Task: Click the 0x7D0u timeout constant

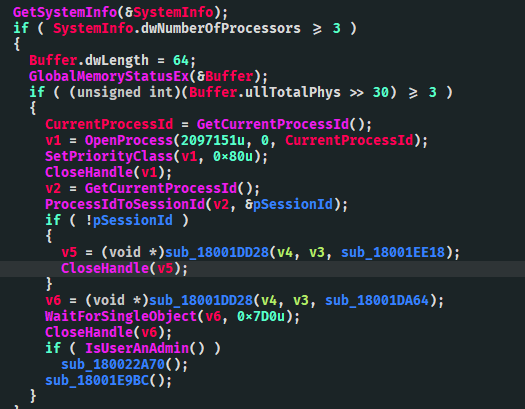Action: pyautogui.click(x=261, y=316)
